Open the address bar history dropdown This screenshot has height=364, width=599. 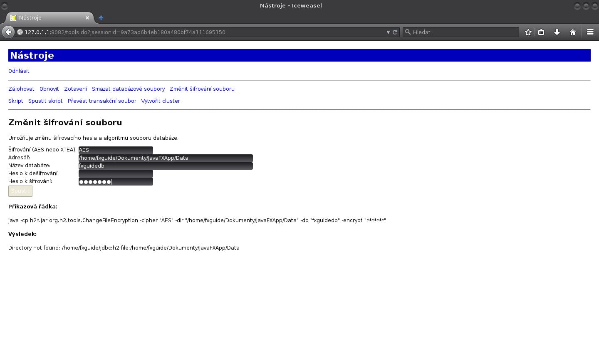tap(388, 32)
